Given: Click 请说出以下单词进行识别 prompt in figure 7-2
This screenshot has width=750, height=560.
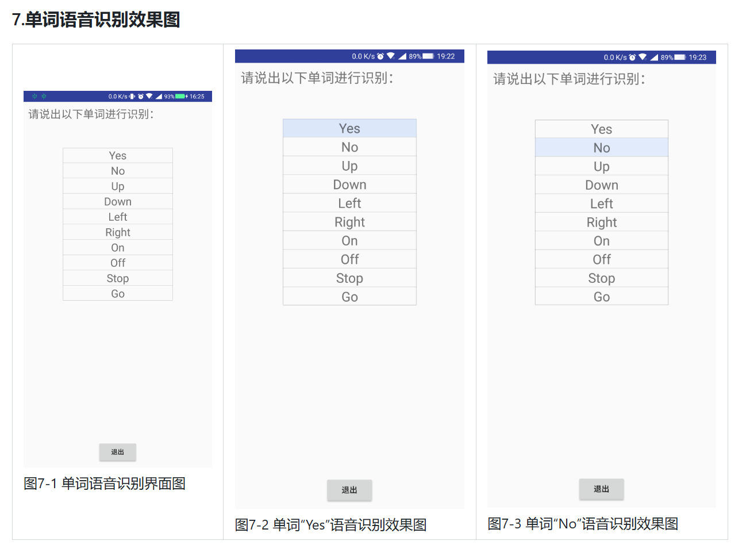Looking at the screenshot, I should click(317, 78).
